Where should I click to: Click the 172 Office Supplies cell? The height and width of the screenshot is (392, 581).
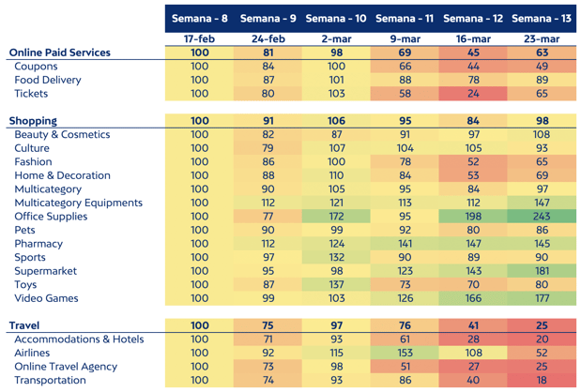coord(336,217)
